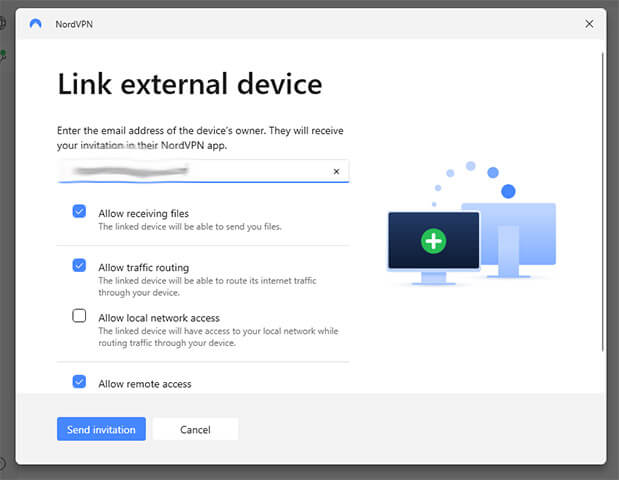Select 'Allow remote access' label text

[x=145, y=384]
